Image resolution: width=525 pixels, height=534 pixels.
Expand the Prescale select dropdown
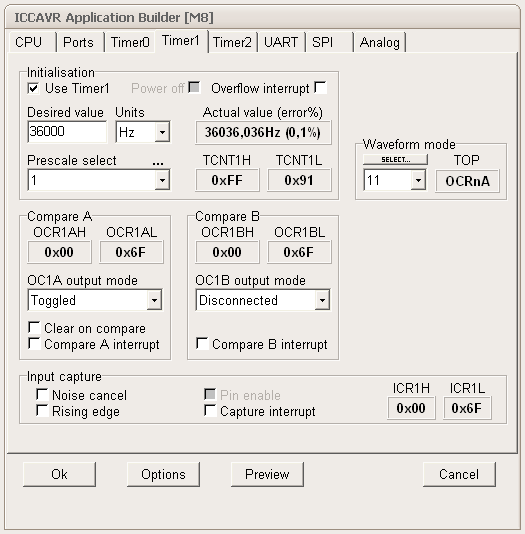pyautogui.click(x=99, y=180)
